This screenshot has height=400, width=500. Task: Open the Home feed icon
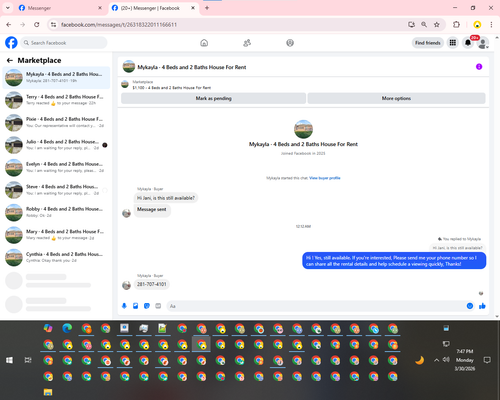204,43
